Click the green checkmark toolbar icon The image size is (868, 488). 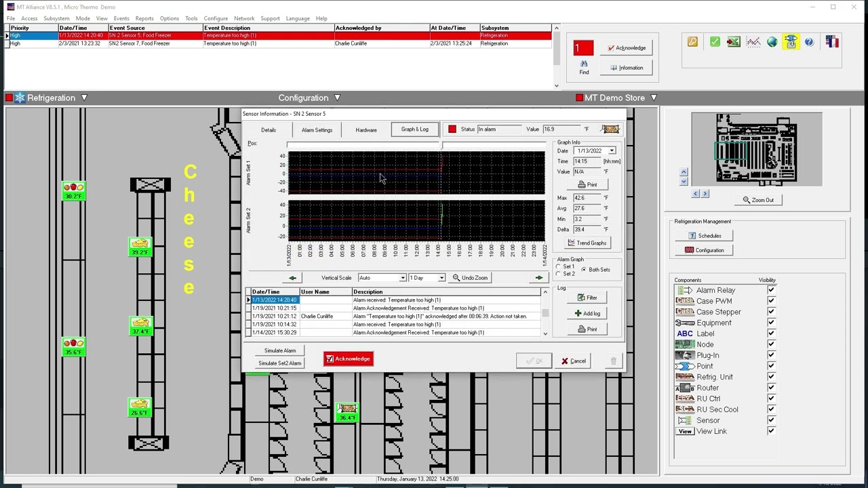pyautogui.click(x=715, y=42)
